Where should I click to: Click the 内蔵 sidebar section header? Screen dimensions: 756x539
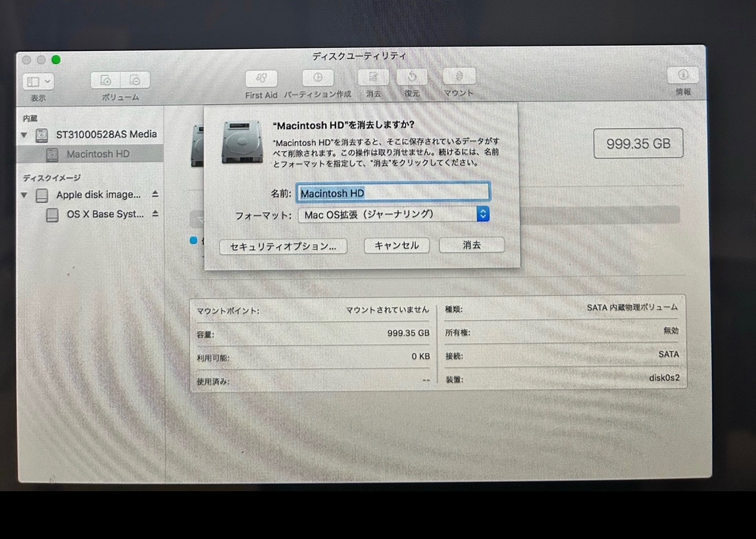coord(30,118)
